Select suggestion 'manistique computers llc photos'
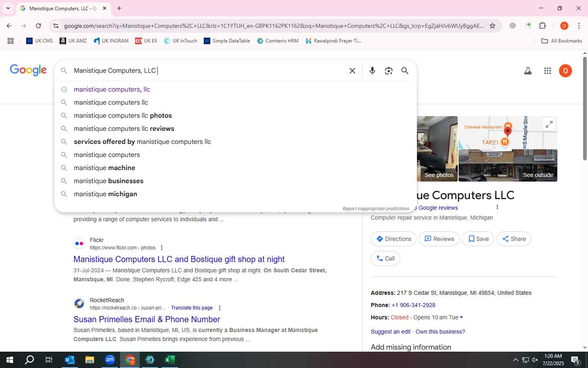 (236, 115)
